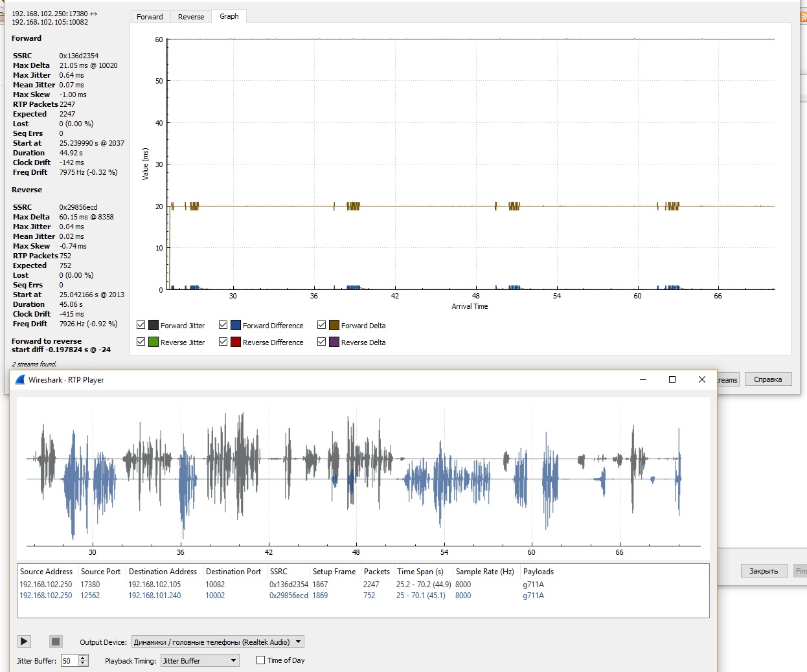This screenshot has height=672, width=807.
Task: Close the RTP Player window
Action: (x=701, y=379)
